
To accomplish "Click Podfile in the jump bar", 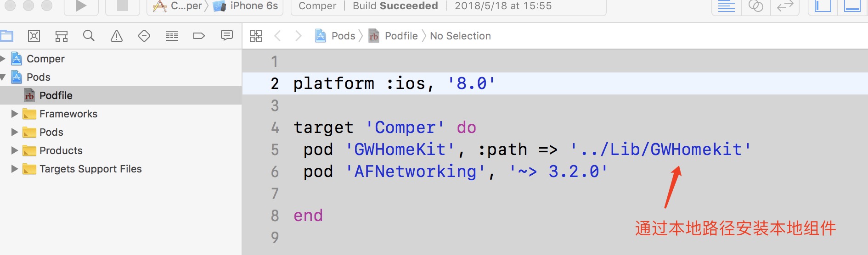I will pos(401,36).
